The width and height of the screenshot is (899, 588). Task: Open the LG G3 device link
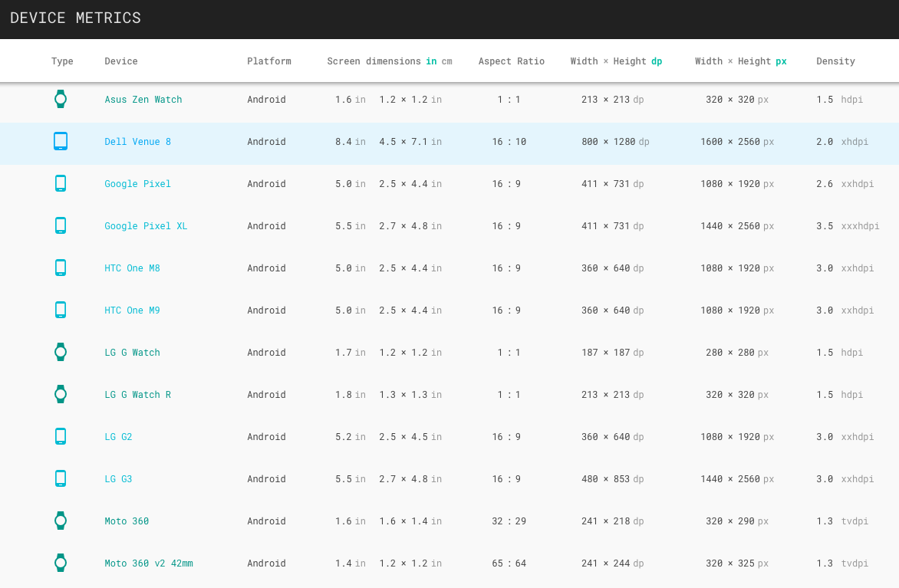pos(118,479)
